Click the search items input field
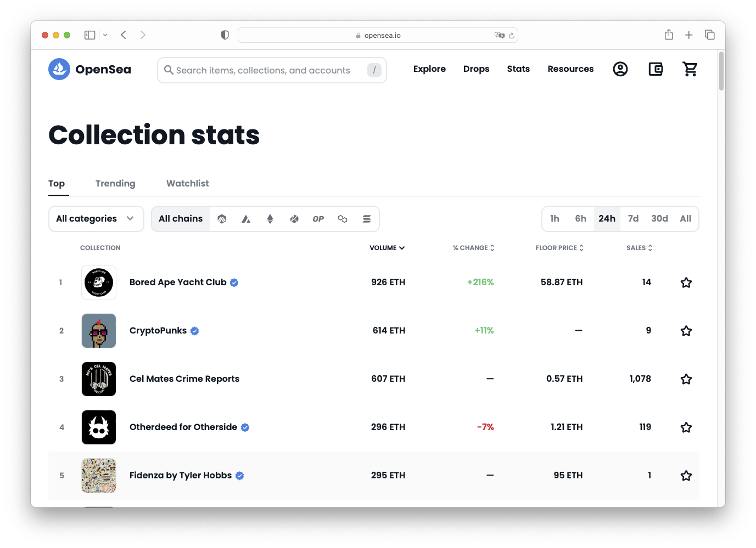Screen dimensions: 756x548 click(264, 70)
